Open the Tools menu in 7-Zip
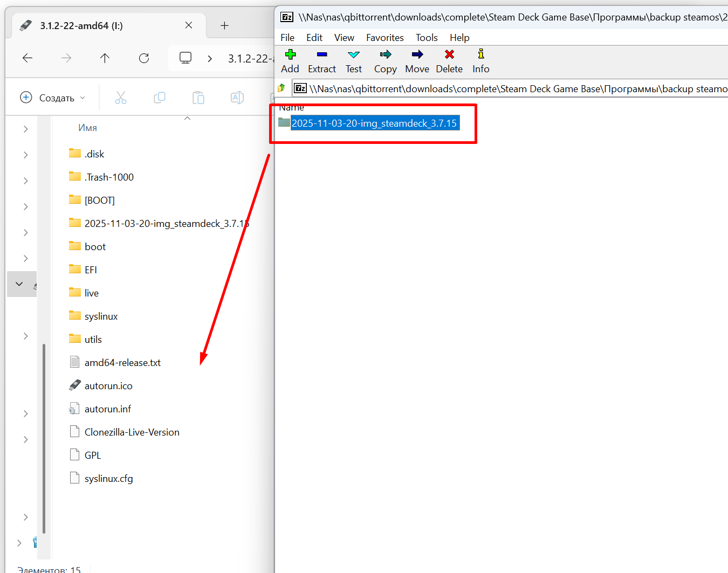 pyautogui.click(x=426, y=38)
